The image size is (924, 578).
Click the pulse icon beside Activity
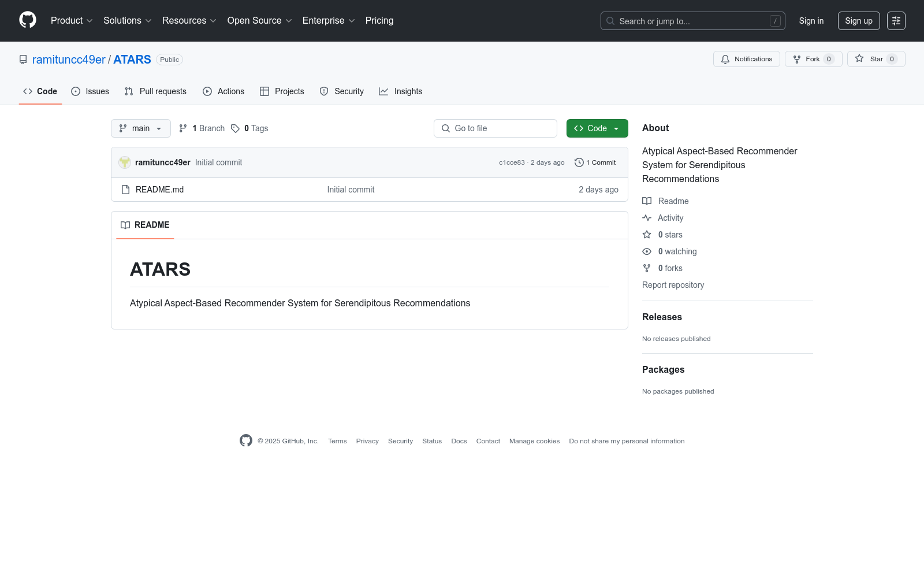pyautogui.click(x=647, y=218)
